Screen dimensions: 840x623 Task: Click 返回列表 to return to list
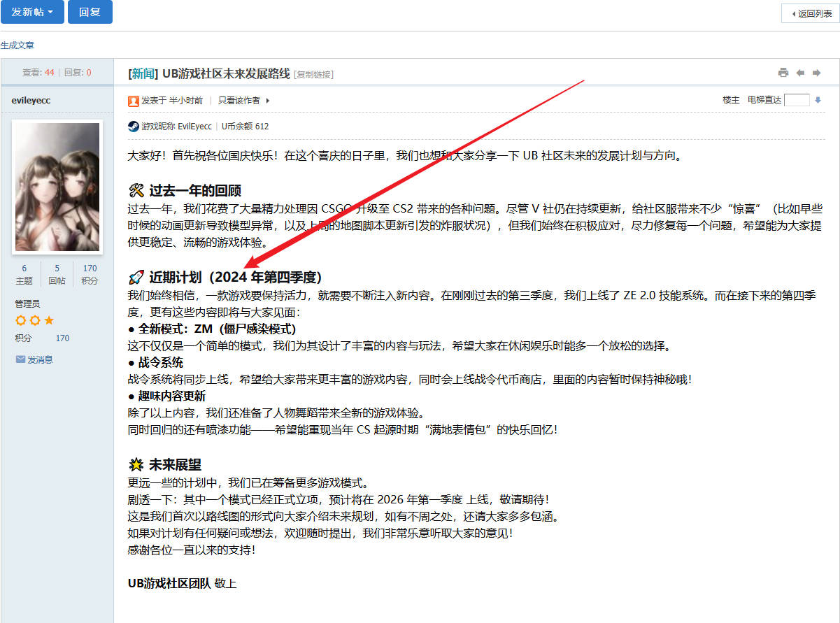click(810, 13)
